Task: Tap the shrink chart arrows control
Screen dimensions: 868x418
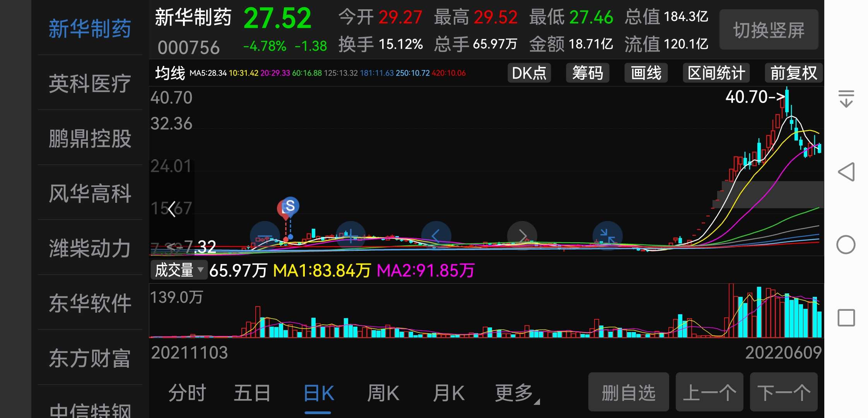Action: pyautogui.click(x=608, y=236)
